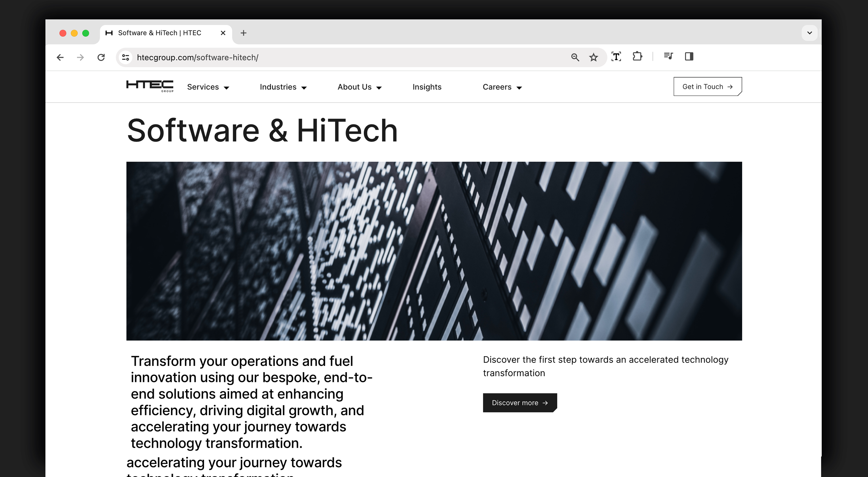Click the 'Transform your operations' paragraph
Image resolution: width=868 pixels, height=477 pixels.
252,402
